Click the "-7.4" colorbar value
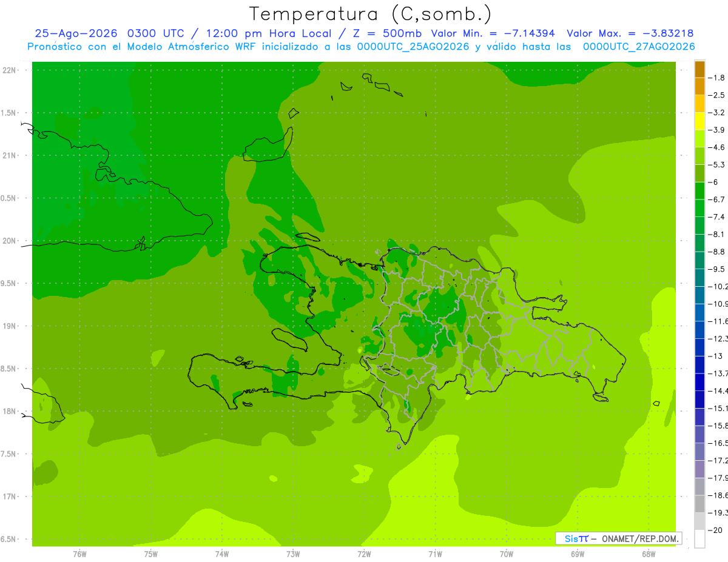 pyautogui.click(x=717, y=216)
